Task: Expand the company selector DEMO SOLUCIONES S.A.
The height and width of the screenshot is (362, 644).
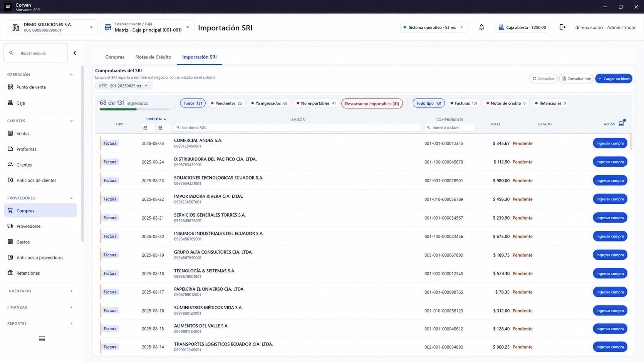Action: pos(53,27)
